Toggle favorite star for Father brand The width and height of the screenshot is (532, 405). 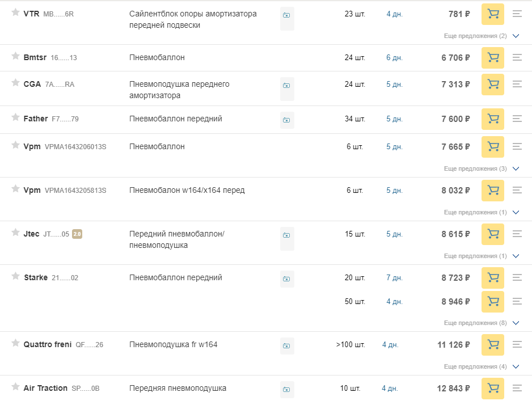pos(15,117)
